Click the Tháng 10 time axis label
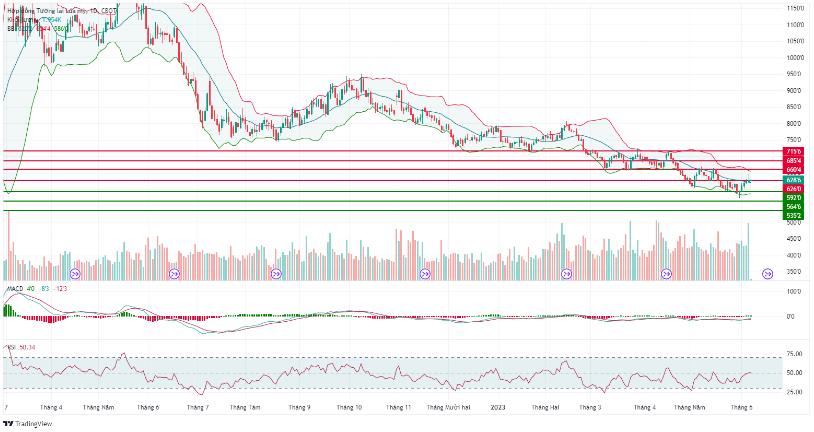The height and width of the screenshot is (432, 814). 349,408
